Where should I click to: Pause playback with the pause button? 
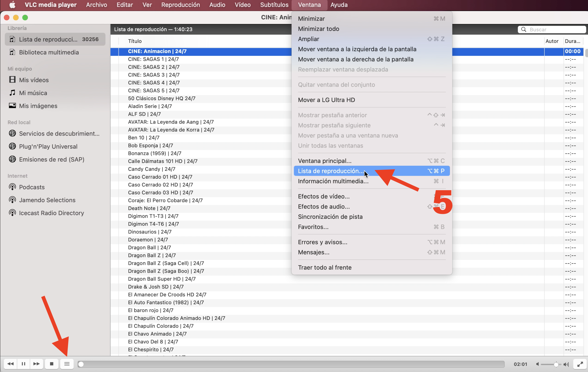tap(24, 364)
